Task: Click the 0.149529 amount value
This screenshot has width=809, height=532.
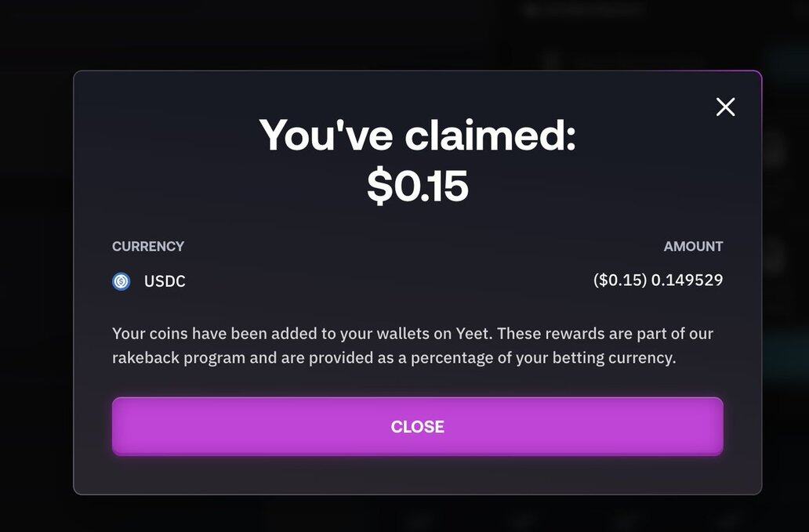Action: click(688, 280)
